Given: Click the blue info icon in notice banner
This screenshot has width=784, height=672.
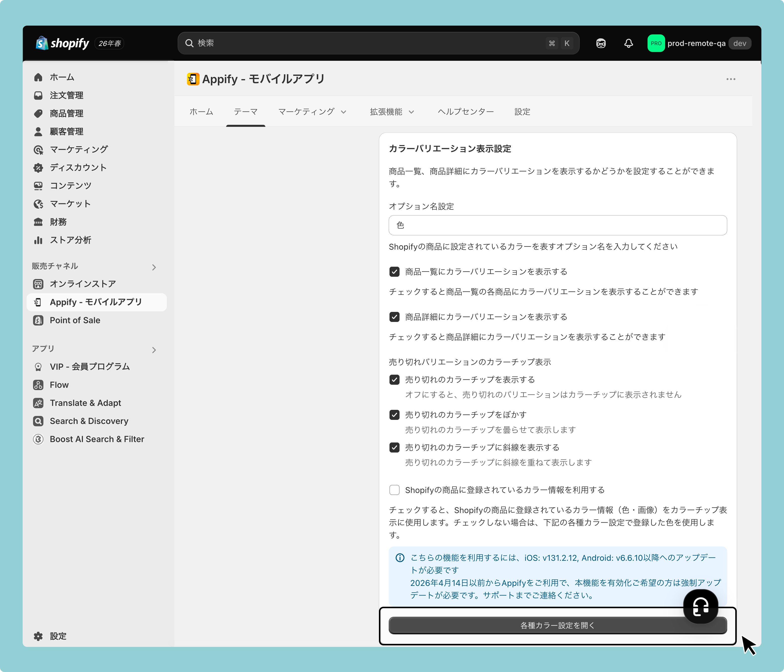Looking at the screenshot, I should click(400, 558).
